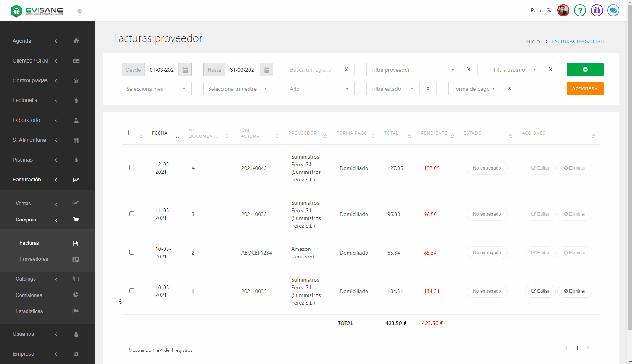632x364 pixels.
Task: Expand the Control plagas sidebar menu
Action: click(x=30, y=80)
